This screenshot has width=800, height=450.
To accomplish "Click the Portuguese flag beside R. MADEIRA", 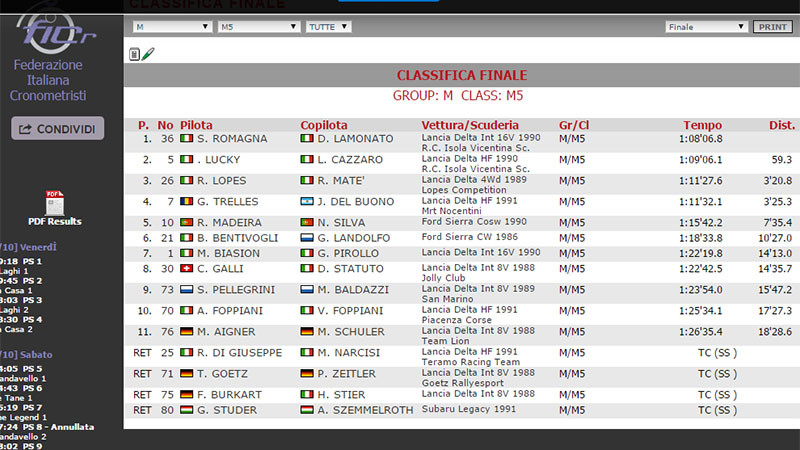I will point(186,222).
